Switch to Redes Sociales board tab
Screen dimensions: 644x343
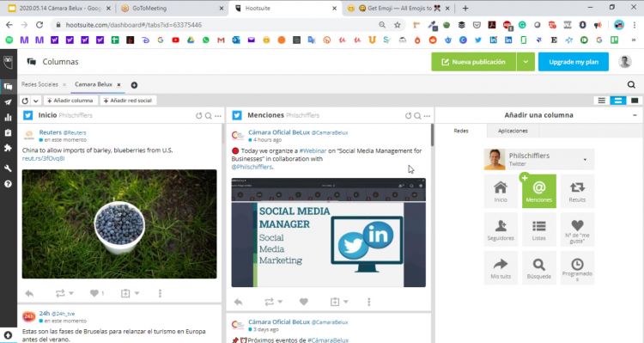click(39, 84)
